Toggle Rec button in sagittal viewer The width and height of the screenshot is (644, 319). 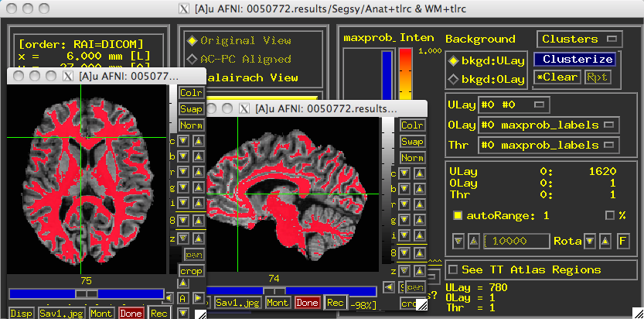pyautogui.click(x=336, y=303)
